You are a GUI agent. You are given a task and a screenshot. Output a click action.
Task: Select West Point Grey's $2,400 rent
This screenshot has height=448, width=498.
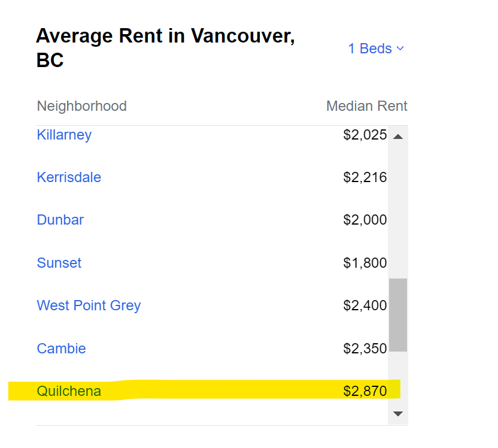[x=365, y=305]
